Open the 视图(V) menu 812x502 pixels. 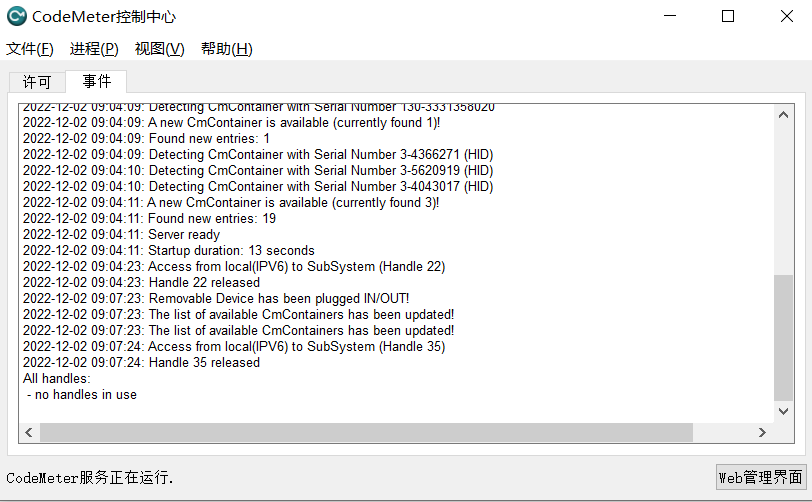[160, 49]
